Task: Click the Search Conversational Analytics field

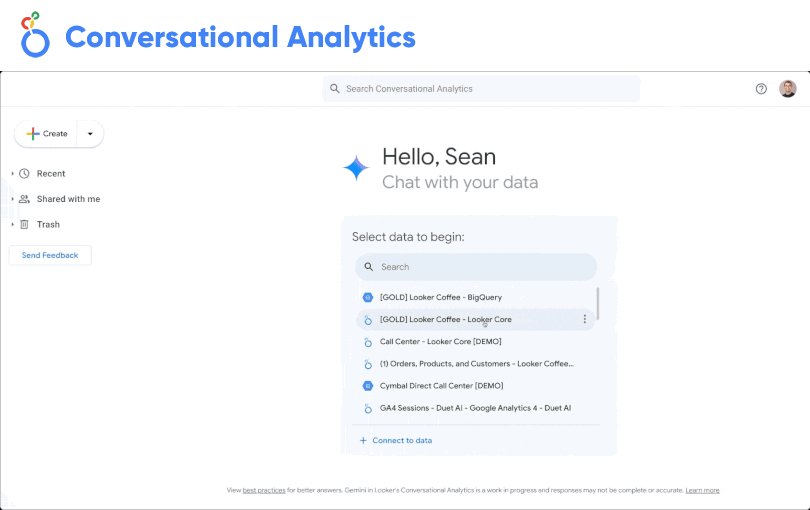Action: point(480,89)
